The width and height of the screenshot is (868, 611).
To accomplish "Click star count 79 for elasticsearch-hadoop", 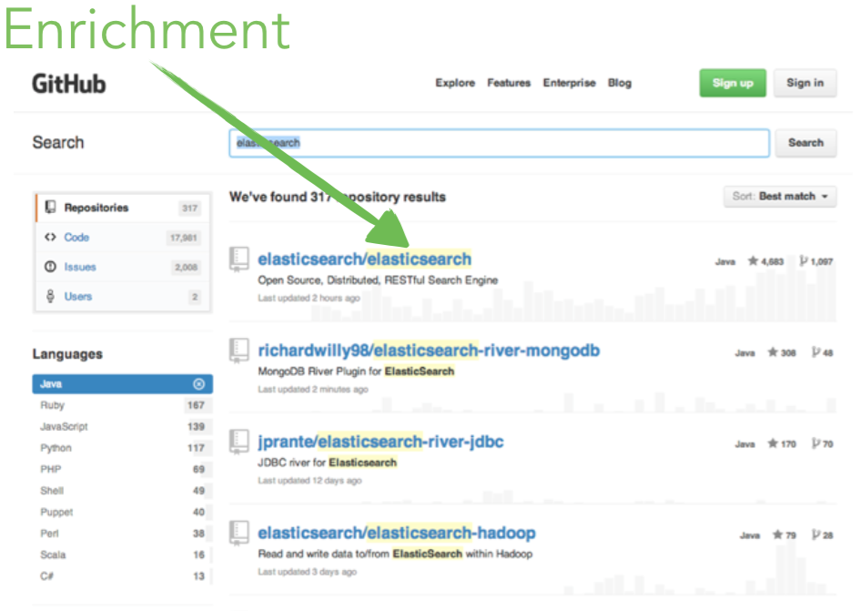I will 784,535.
